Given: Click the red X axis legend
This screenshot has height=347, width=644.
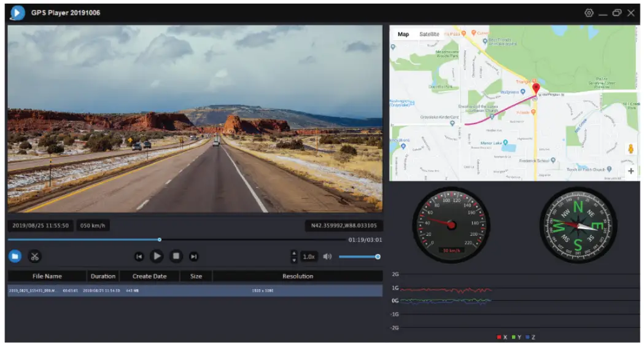Looking at the screenshot, I should [x=502, y=337].
